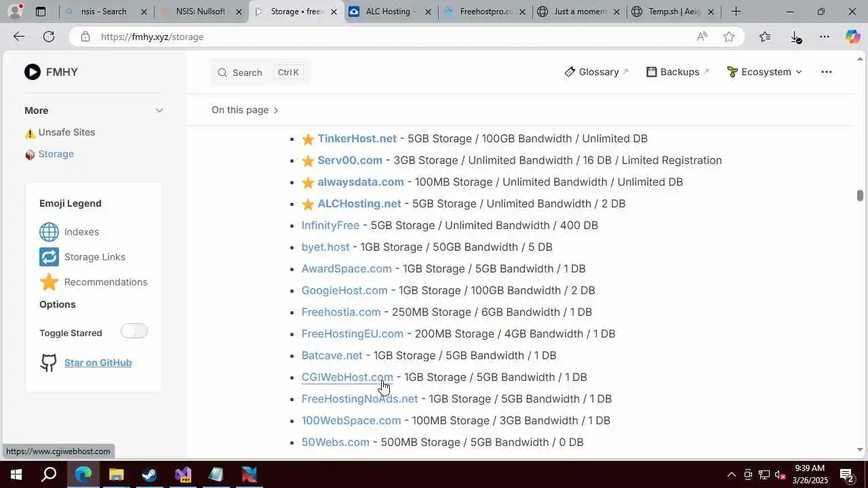Open new tab with plus icon
Screen dimensions: 868x488
coord(736,12)
